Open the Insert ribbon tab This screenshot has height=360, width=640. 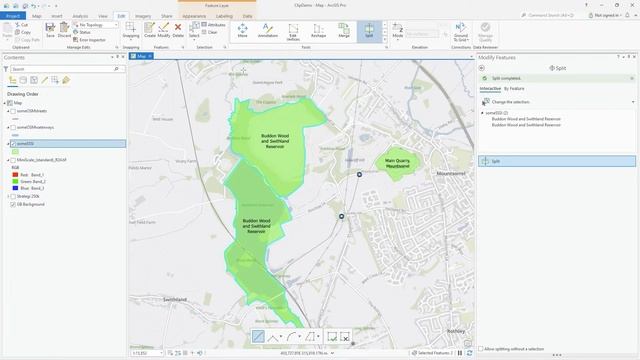(57, 16)
